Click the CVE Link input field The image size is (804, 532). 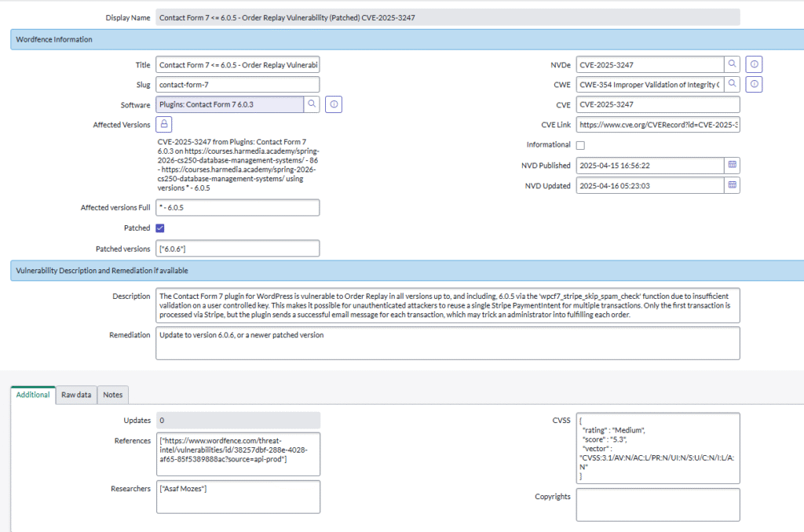(657, 125)
